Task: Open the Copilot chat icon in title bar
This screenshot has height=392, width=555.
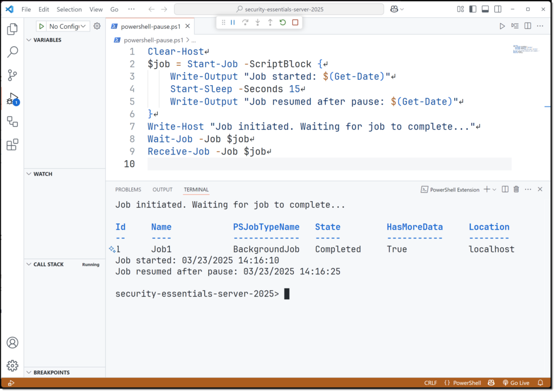Action: pos(394,9)
